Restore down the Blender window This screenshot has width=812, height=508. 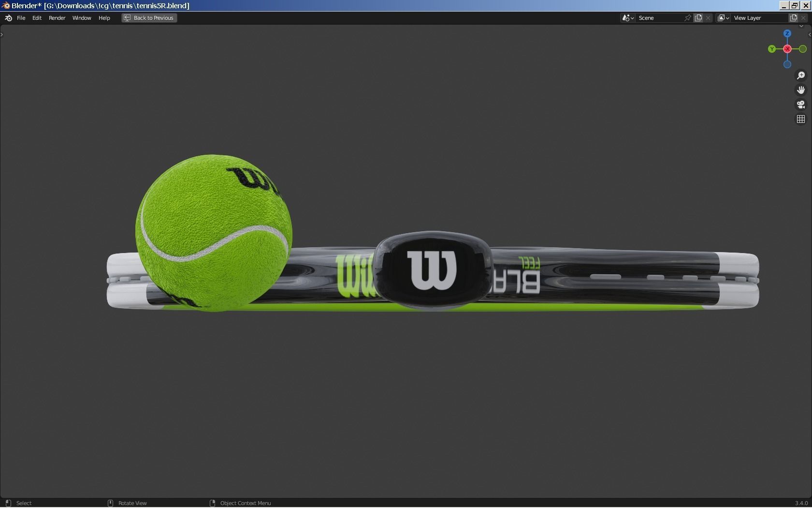[795, 6]
